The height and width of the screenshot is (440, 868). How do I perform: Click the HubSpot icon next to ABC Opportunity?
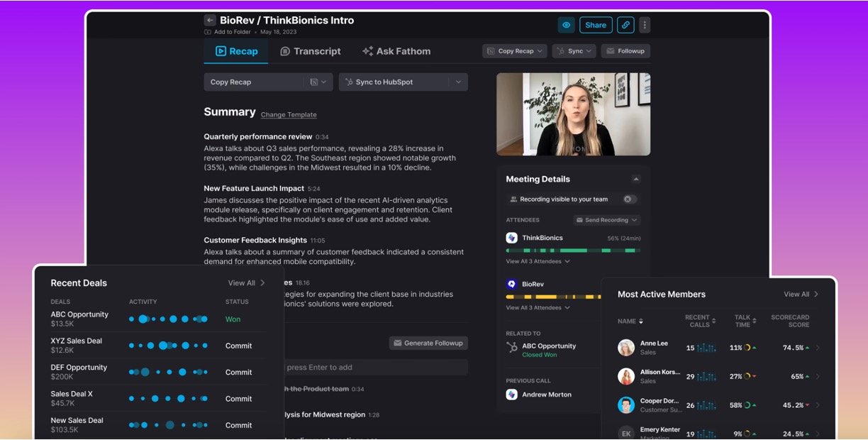[511, 347]
